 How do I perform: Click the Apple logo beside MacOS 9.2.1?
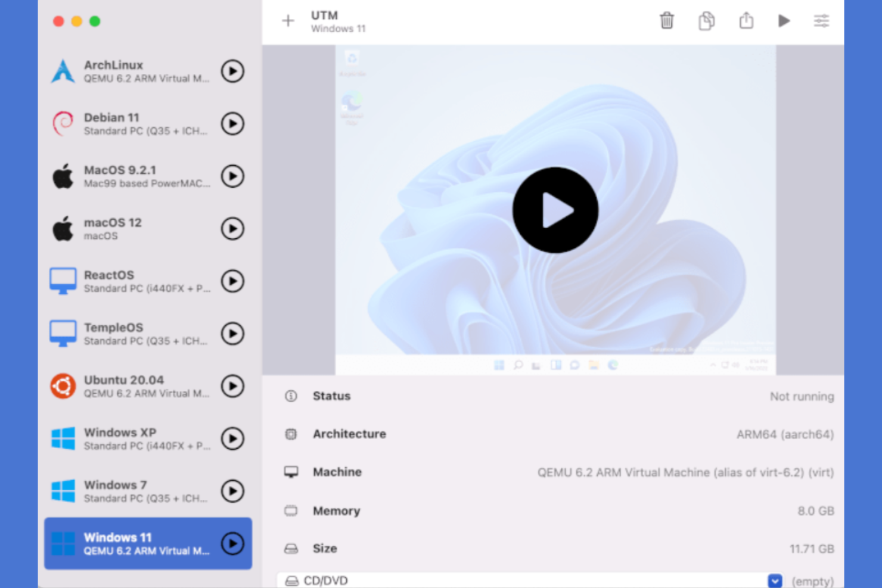click(63, 176)
